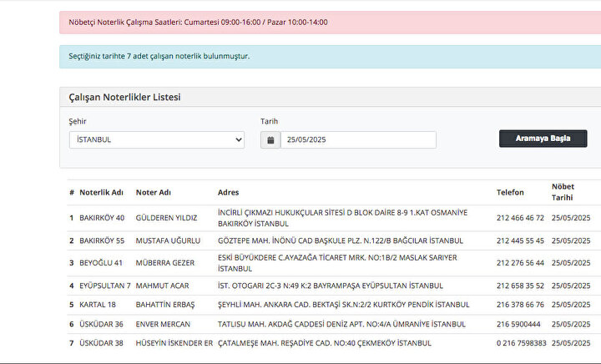Click the ŞEYHLİ MAH. ANKARA CAD. address
The height and width of the screenshot is (364, 601).
343,305
